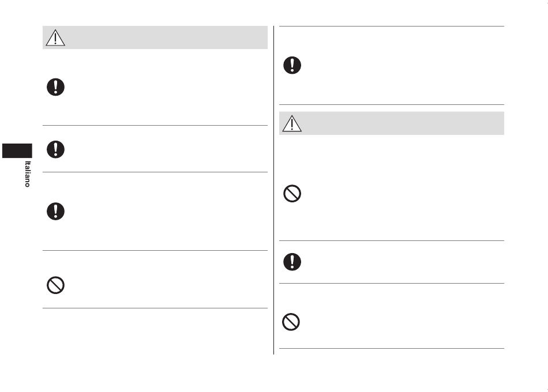Click the exclamation icon beside the black Italiano tab
The image size is (548, 392).
pos(55,149)
